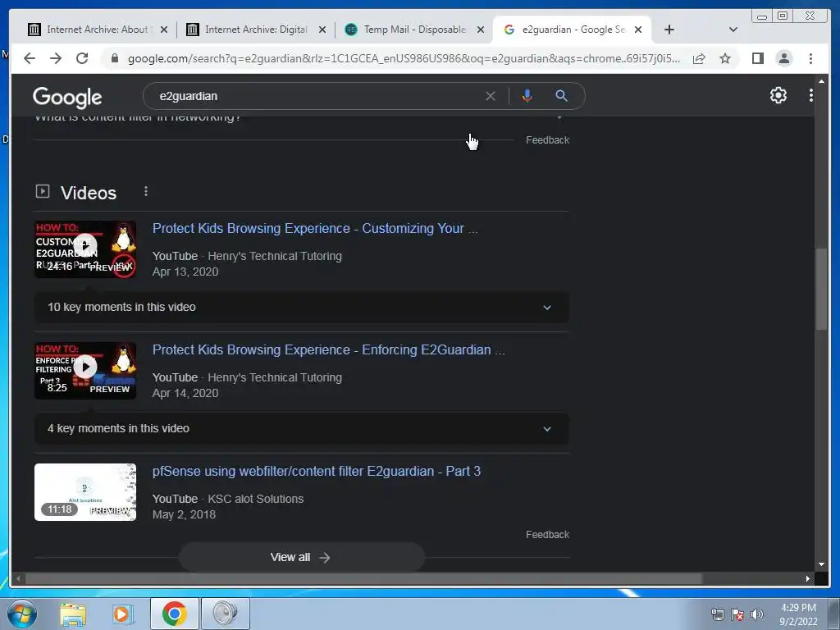This screenshot has height=630, width=840.
Task: Click the scroll up arrow
Action: click(821, 81)
